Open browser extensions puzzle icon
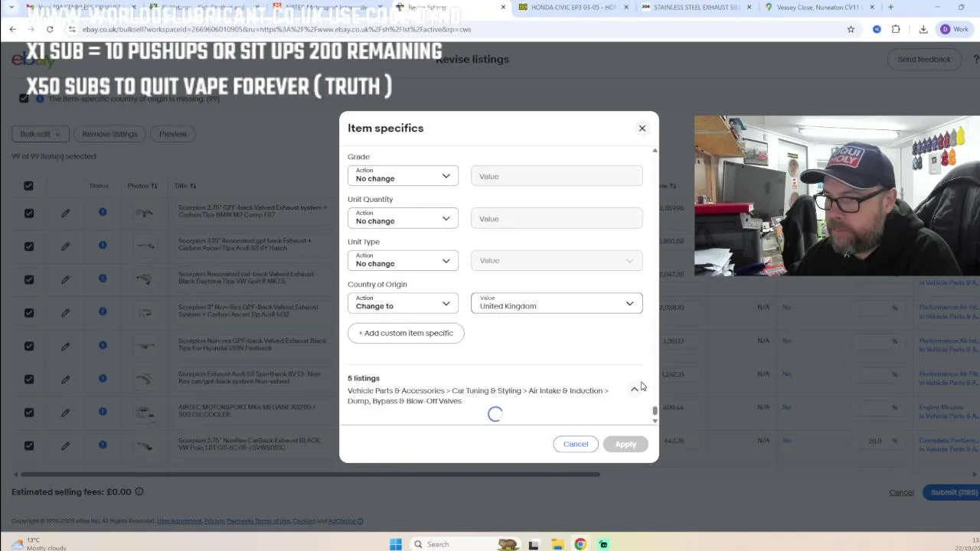Screen dimensions: 980x551 (896, 29)
